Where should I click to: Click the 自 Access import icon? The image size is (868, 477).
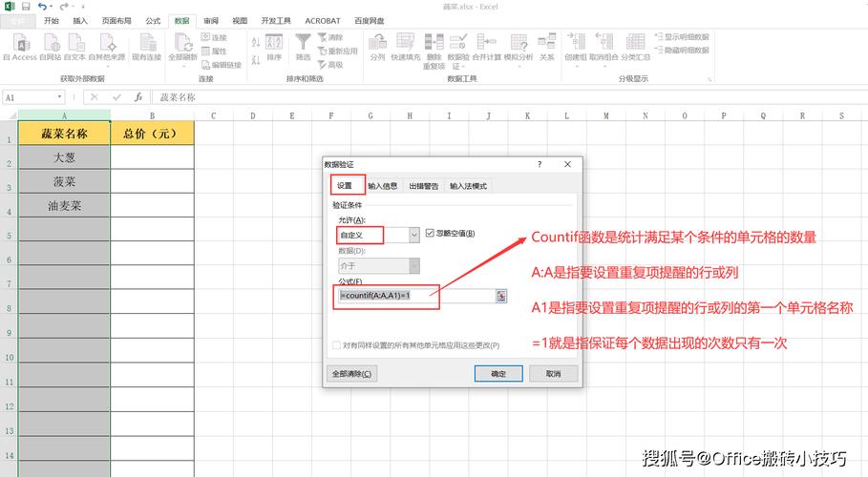click(21, 43)
